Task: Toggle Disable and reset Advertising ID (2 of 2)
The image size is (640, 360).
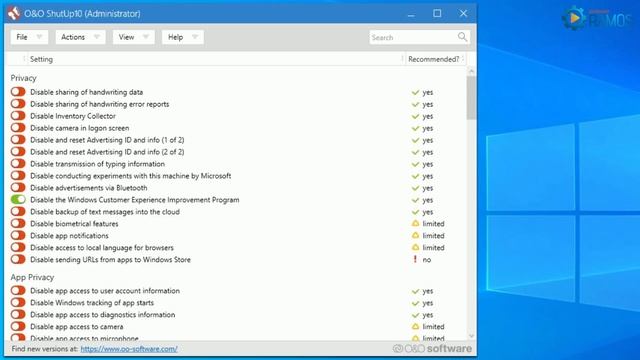Action: tap(18, 151)
